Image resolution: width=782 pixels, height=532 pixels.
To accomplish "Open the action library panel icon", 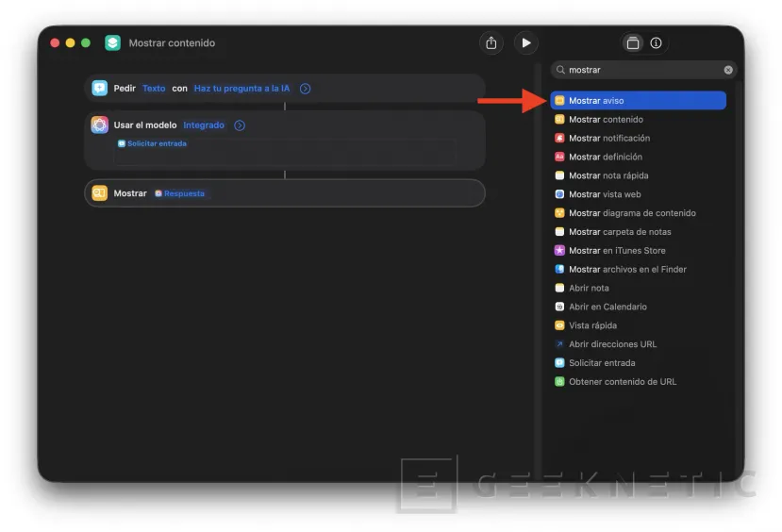I will point(633,42).
